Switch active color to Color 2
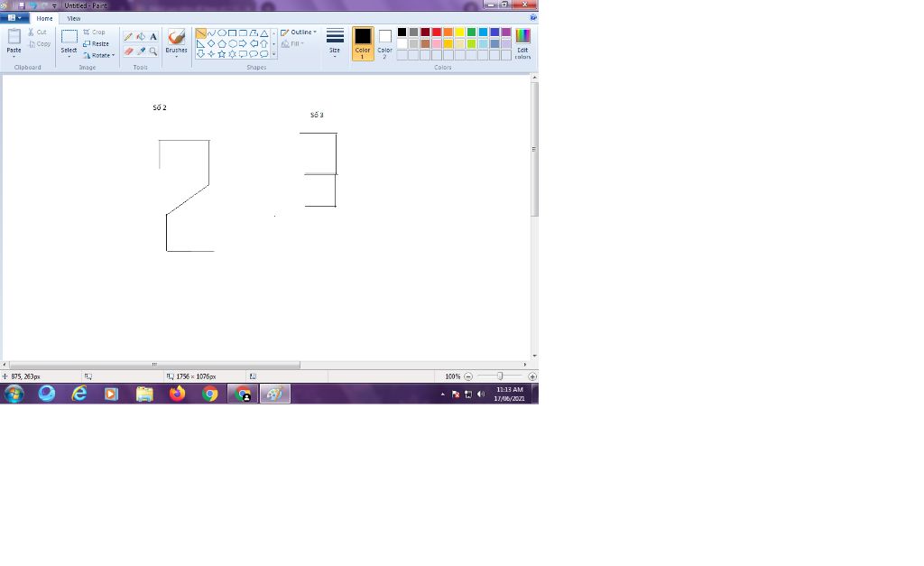The height and width of the screenshot is (566, 924). [384, 42]
